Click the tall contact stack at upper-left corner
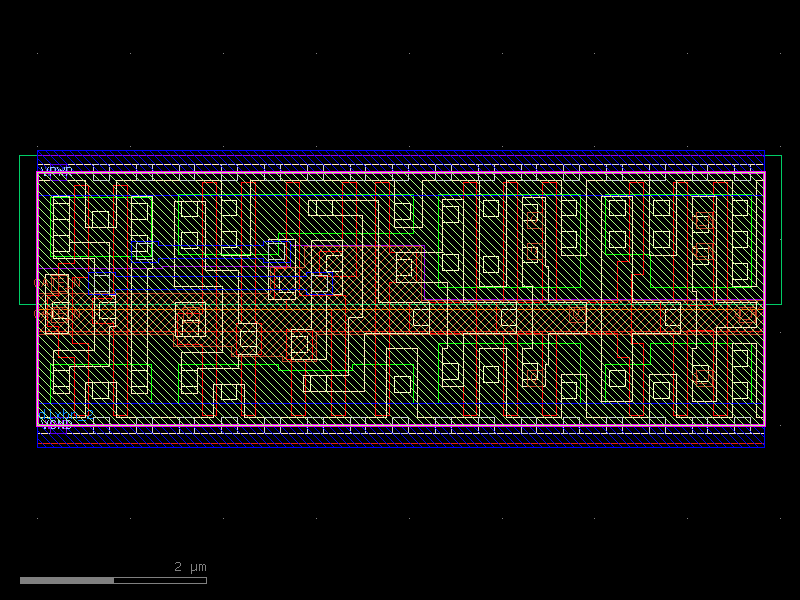The height and width of the screenshot is (600, 800). point(61,226)
